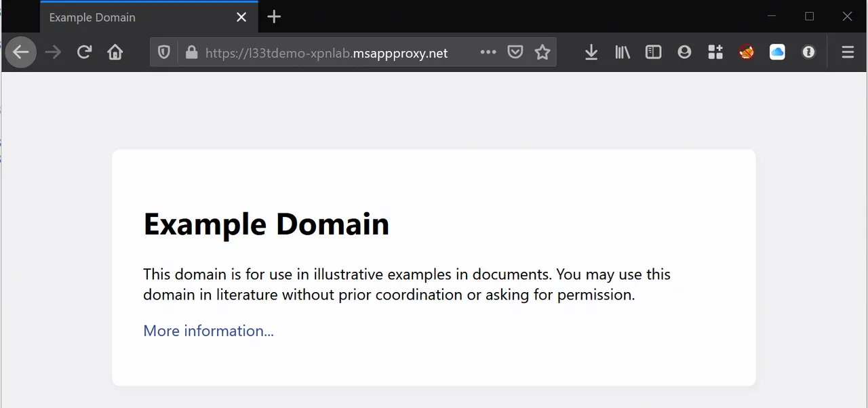Close the Firefox window
868x408 pixels.
click(848, 16)
